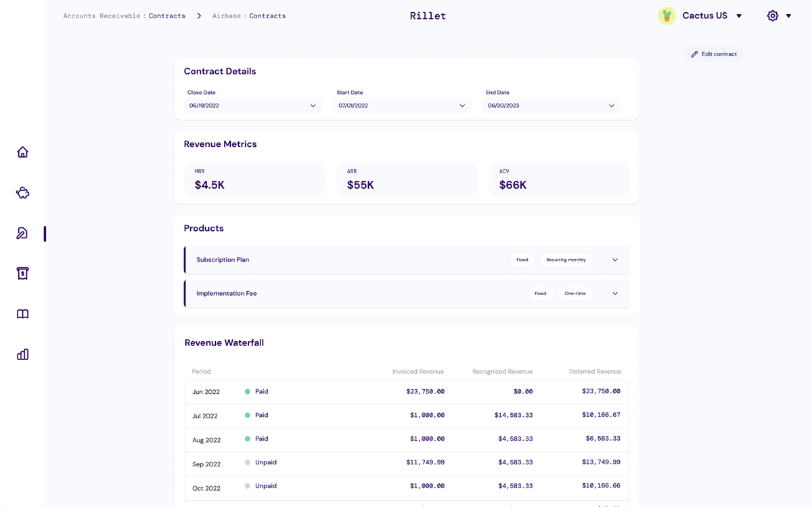This screenshot has height=507, width=812.
Task: Open the cactus avatar for Cactus US
Action: pos(667,15)
